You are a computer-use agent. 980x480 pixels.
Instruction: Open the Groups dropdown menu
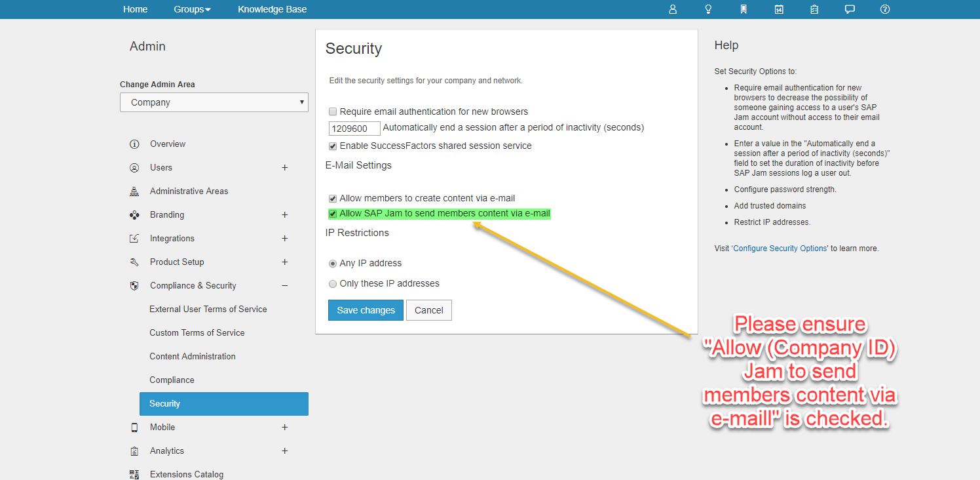coord(192,9)
